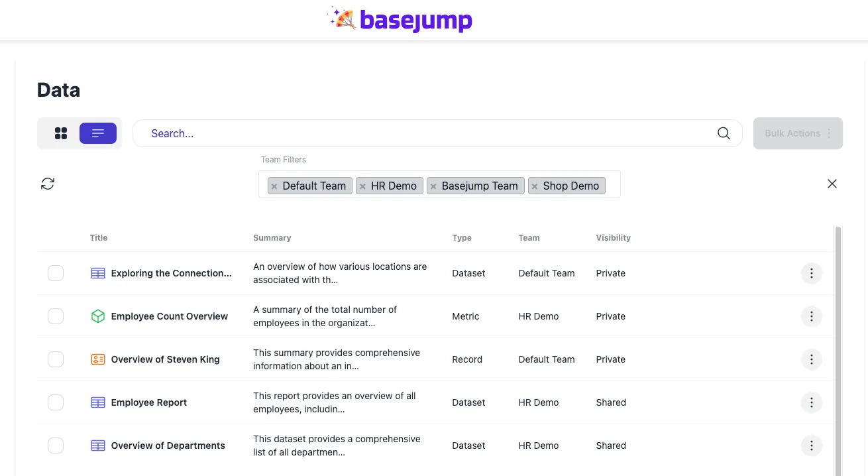Screen dimensions: 868x476
Task: Click 'Record' type in Steven King row
Action: (x=467, y=359)
